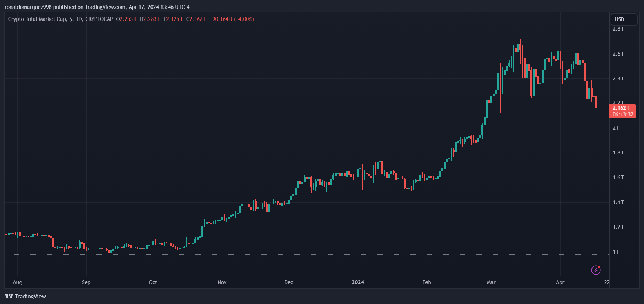The image size is (644, 304).
Task: Click the 2.6 T price axis label
Action: tap(618, 54)
